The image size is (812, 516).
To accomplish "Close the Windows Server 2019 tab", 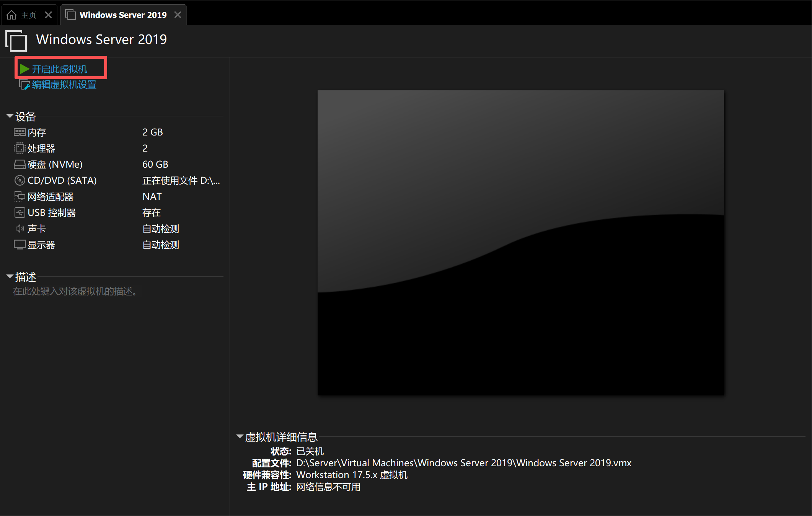I will 178,15.
